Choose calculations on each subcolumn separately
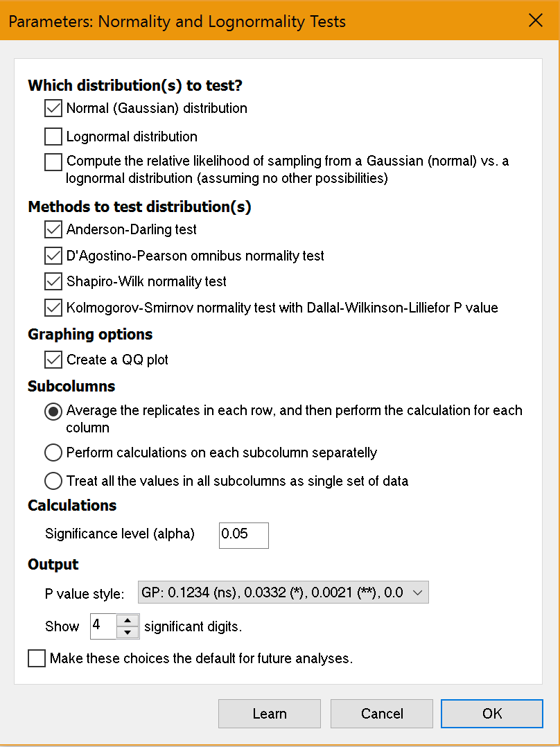This screenshot has height=747, width=560. point(53,452)
